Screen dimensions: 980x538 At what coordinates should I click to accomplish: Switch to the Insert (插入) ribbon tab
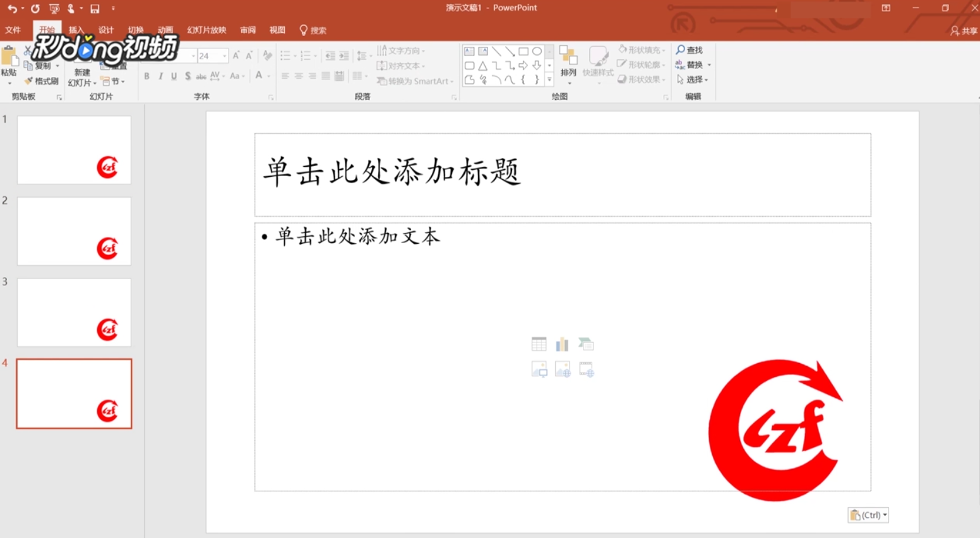coord(76,30)
